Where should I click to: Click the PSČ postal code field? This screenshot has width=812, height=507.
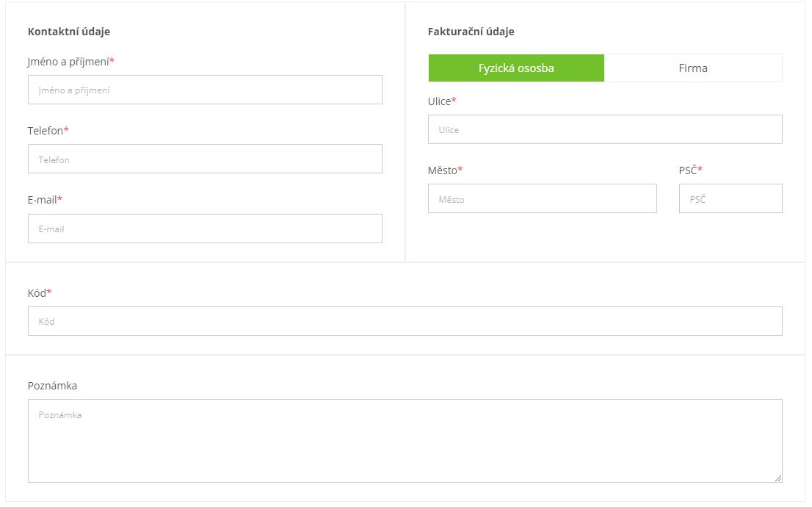click(x=731, y=198)
